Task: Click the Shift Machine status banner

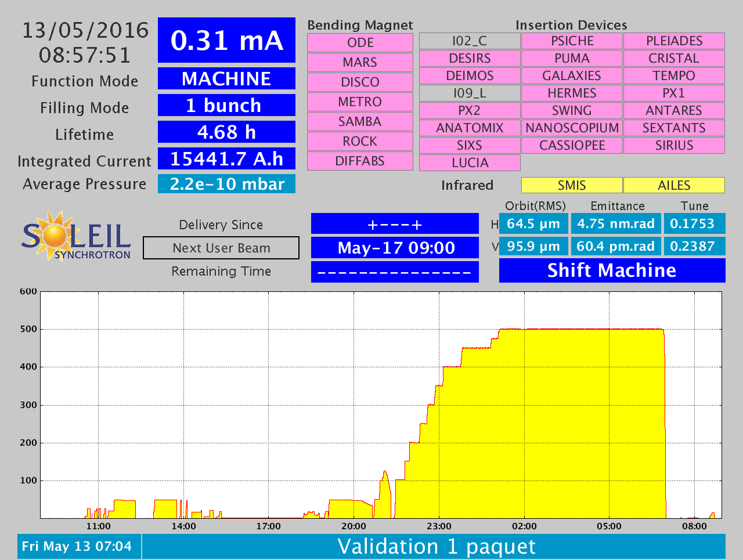Action: [x=612, y=270]
